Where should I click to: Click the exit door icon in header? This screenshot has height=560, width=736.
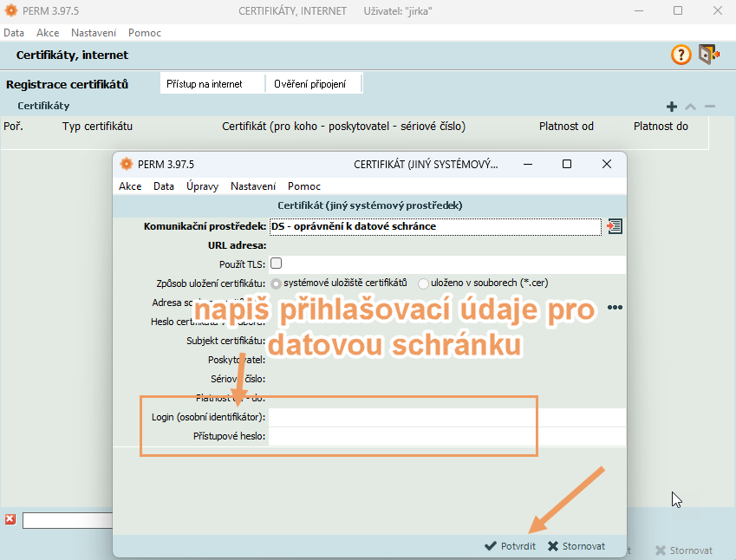pyautogui.click(x=709, y=55)
